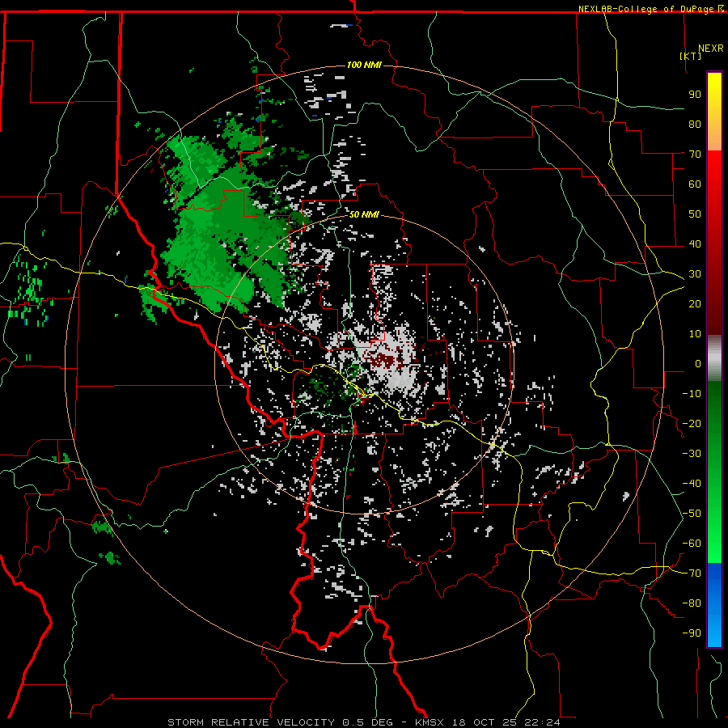Click the 70 value on the velocity scale
This screenshot has height=728, width=728.
point(695,154)
